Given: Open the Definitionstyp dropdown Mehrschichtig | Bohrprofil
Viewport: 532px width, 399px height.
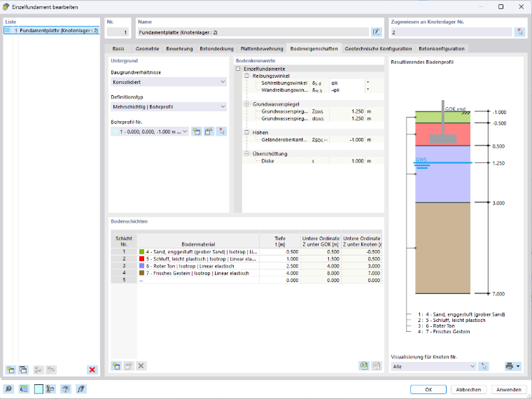Looking at the screenshot, I should click(x=169, y=107).
